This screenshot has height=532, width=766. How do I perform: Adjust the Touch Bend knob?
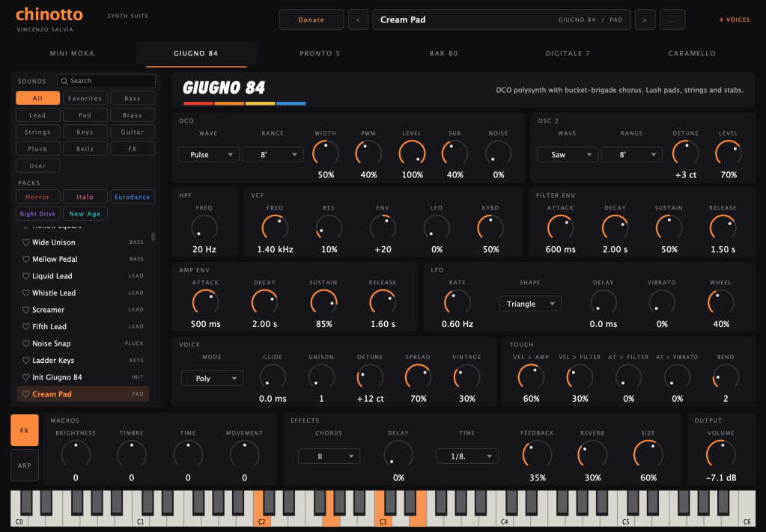point(726,377)
